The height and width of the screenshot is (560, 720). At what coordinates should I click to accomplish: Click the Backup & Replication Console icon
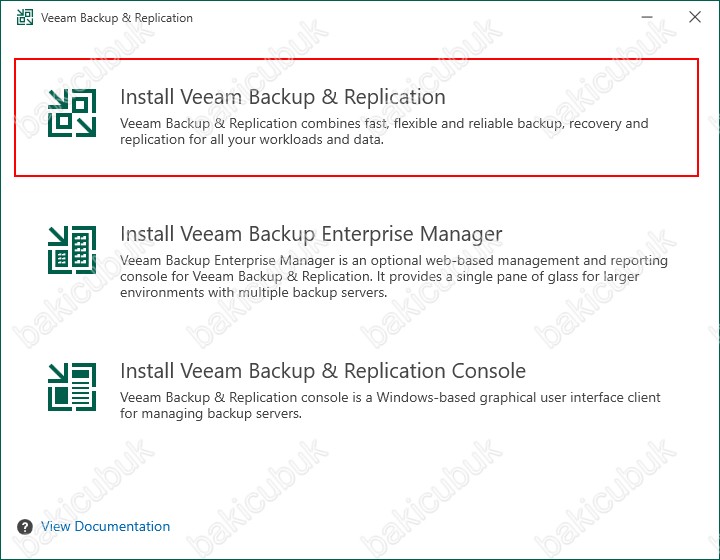[72, 386]
